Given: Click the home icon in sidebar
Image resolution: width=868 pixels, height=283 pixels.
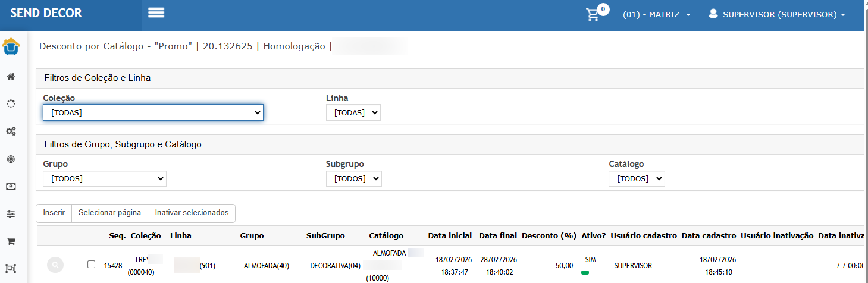Looking at the screenshot, I should click(x=11, y=77).
